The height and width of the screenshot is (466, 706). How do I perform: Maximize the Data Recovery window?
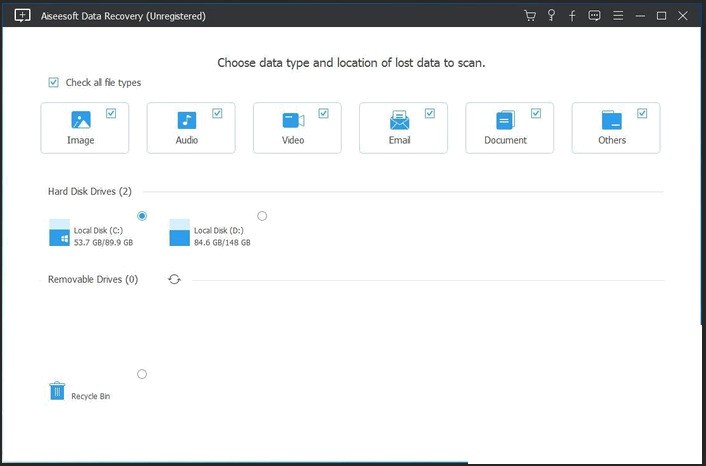(661, 16)
